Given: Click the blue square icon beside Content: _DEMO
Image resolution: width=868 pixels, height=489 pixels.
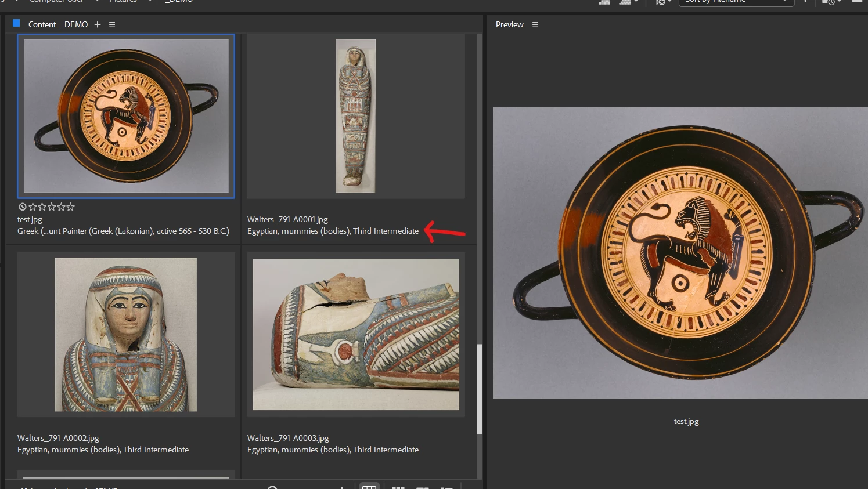Looking at the screenshot, I should tap(16, 23).
